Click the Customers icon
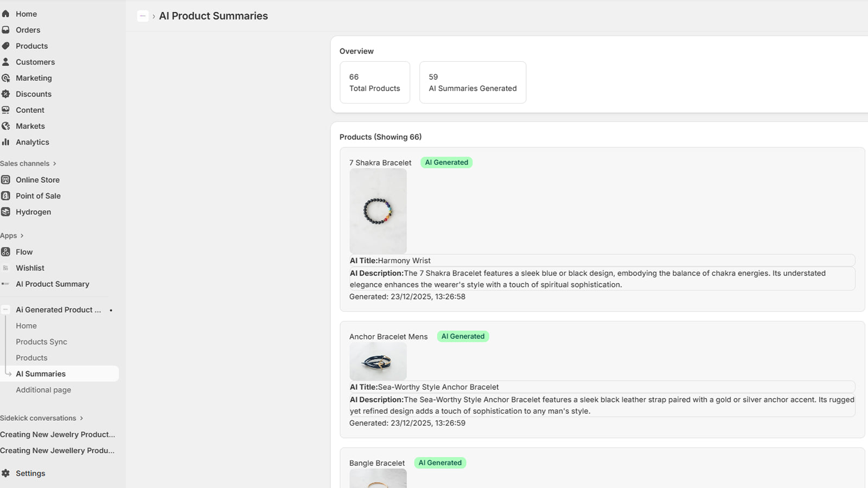868x488 pixels. click(x=5, y=62)
